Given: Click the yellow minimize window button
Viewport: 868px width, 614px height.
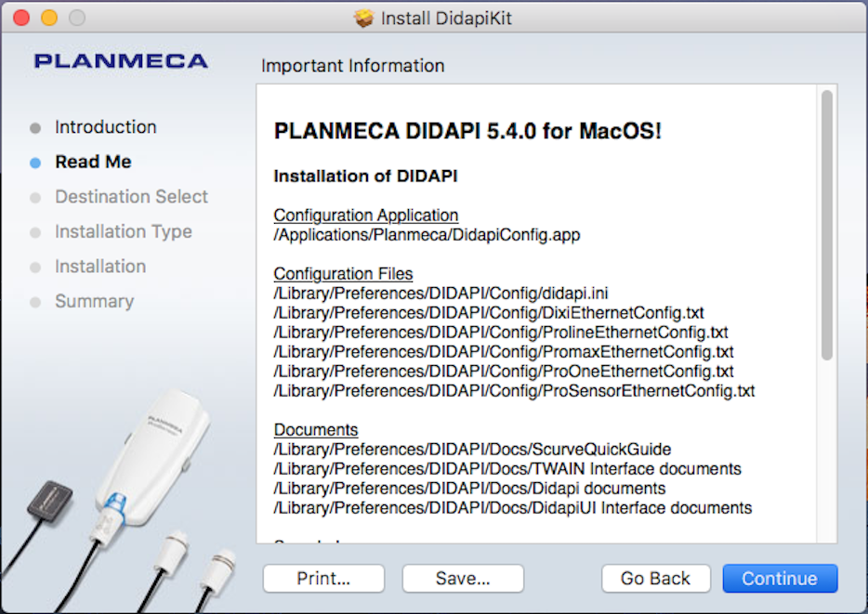Looking at the screenshot, I should pos(49,19).
